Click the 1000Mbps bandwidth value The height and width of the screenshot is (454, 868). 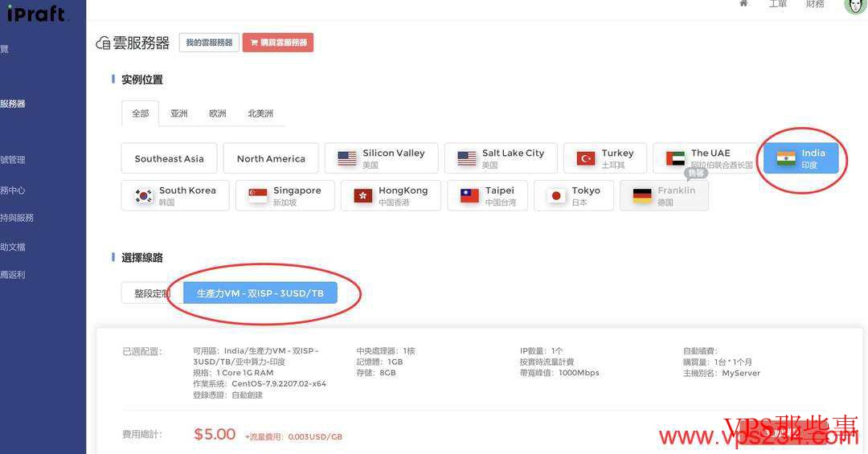[x=579, y=373]
